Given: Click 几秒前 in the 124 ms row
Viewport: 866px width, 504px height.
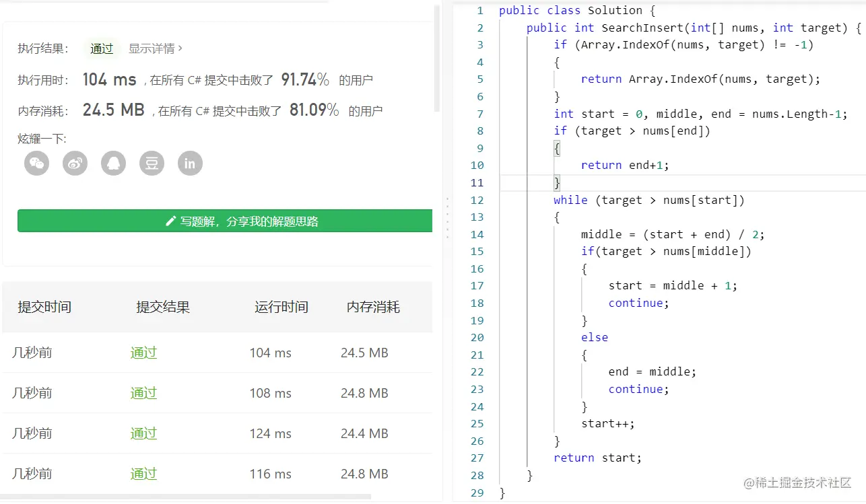Looking at the screenshot, I should tap(32, 433).
